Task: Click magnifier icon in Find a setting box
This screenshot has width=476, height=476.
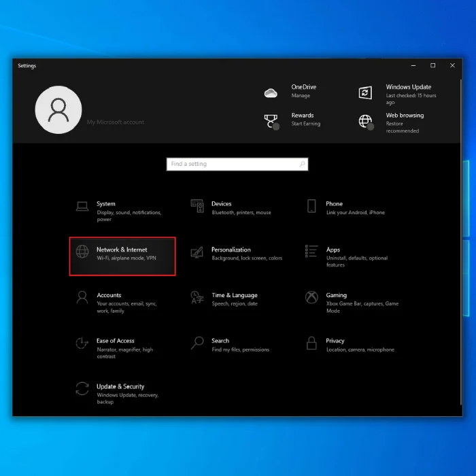Action: pyautogui.click(x=302, y=164)
